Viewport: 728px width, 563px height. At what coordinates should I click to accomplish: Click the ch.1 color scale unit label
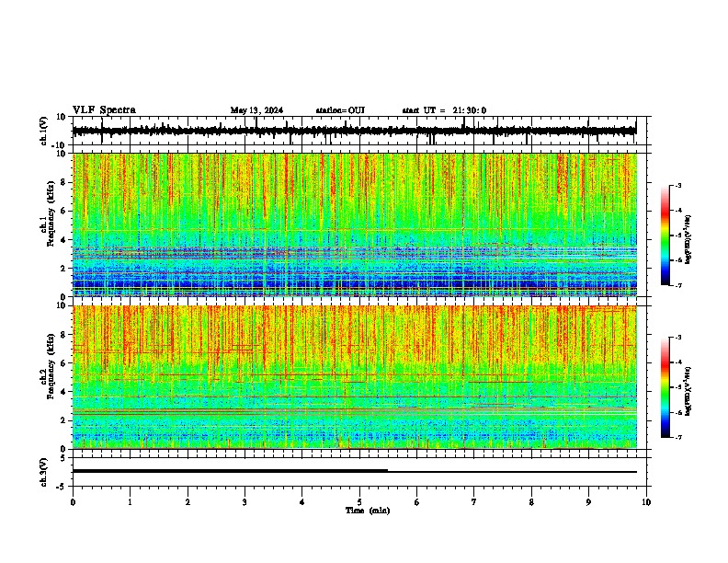coord(688,240)
